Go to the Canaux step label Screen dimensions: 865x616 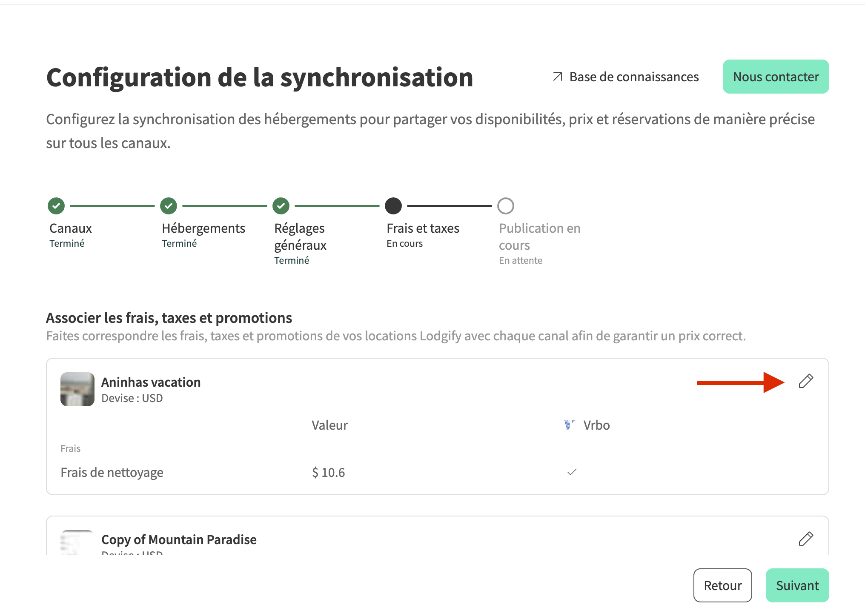tap(71, 228)
